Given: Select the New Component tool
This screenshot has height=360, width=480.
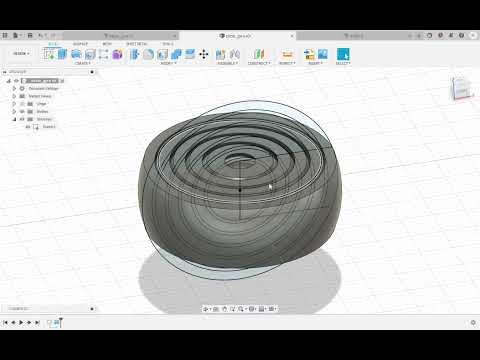Looking at the screenshot, I should [220, 54].
